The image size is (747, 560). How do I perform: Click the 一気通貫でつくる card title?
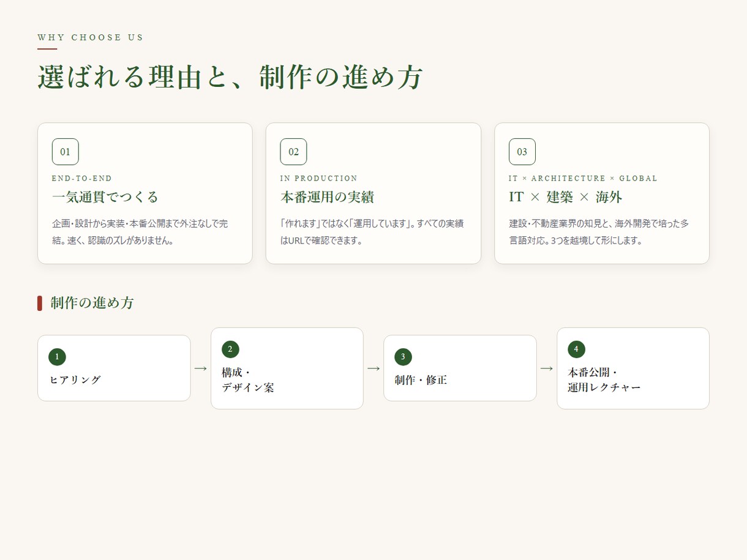click(105, 197)
